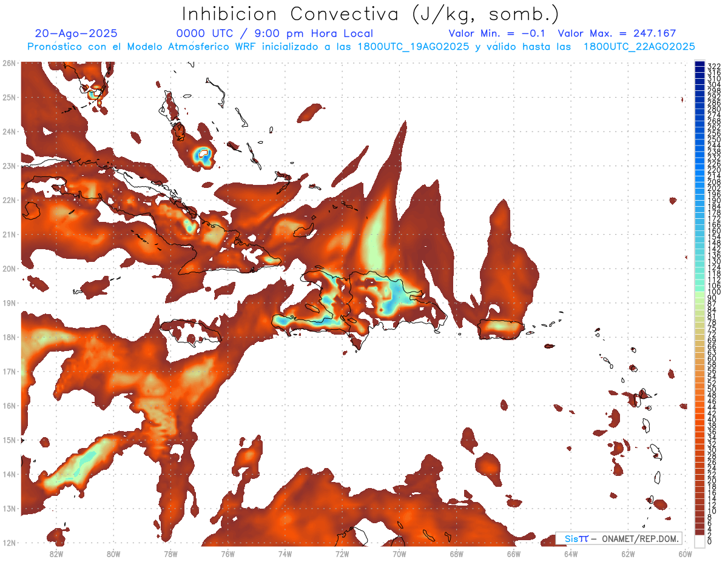The height and width of the screenshot is (562, 728).
Task: Click latitude axis label 22N
Action: pos(9,200)
